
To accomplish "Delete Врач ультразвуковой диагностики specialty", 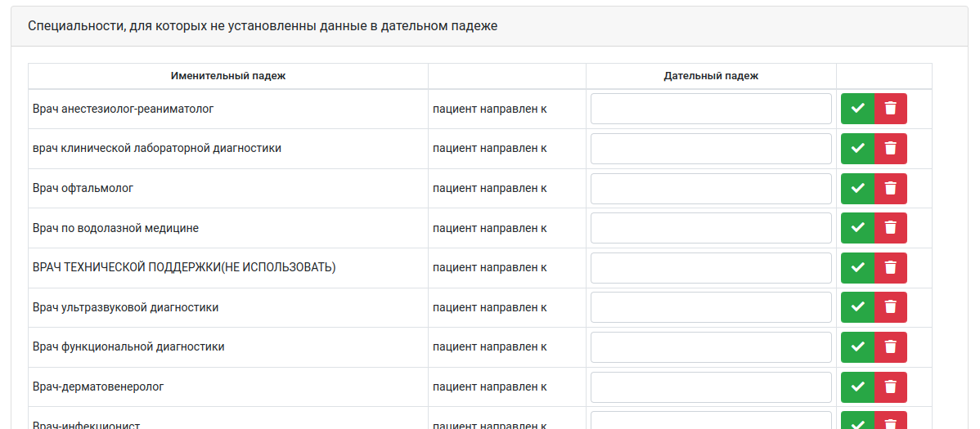I will click(891, 307).
